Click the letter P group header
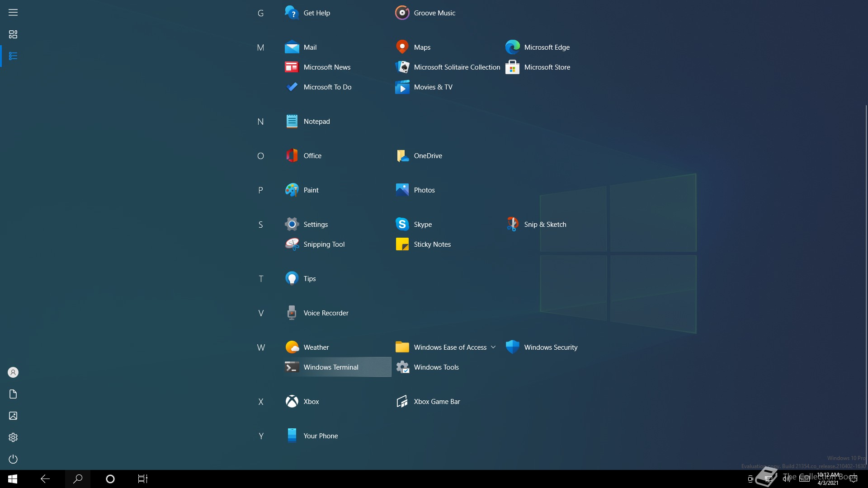The height and width of the screenshot is (488, 868). click(260, 190)
